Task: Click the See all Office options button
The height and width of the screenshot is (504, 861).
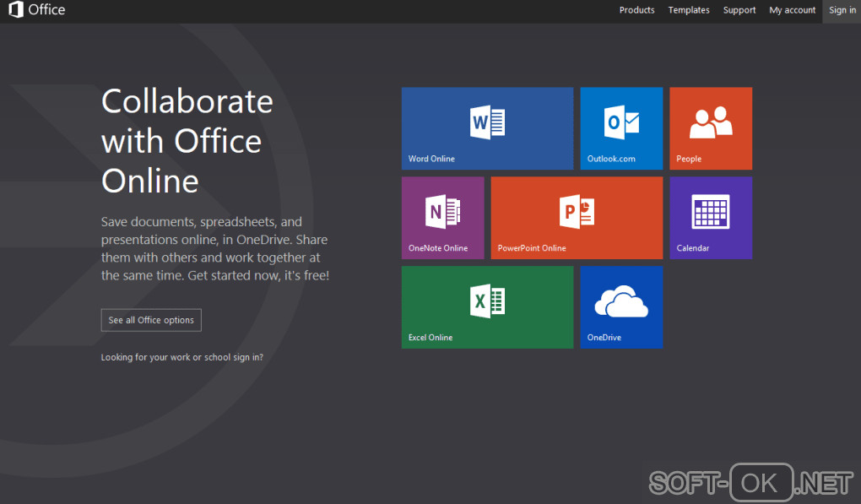Action: [x=151, y=320]
